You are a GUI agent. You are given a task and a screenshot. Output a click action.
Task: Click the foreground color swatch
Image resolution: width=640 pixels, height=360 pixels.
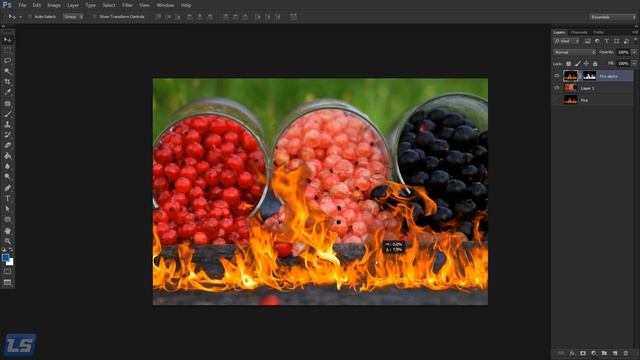tap(5, 258)
